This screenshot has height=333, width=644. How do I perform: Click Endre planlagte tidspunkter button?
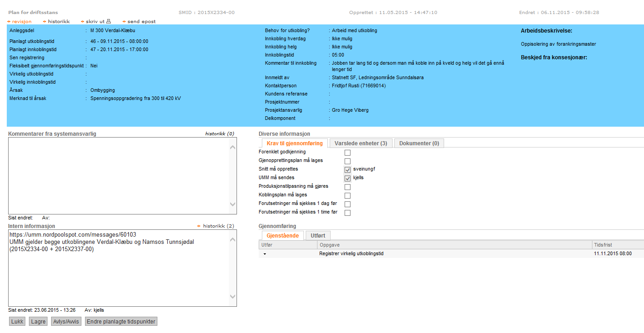[x=121, y=322]
